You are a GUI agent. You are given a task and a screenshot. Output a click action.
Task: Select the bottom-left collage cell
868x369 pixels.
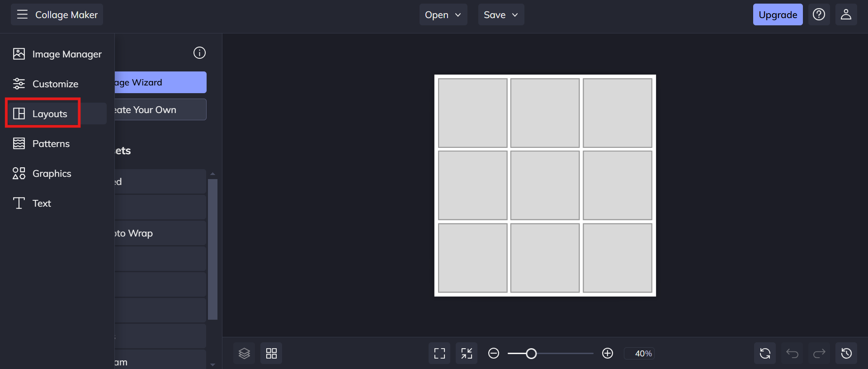coord(473,258)
